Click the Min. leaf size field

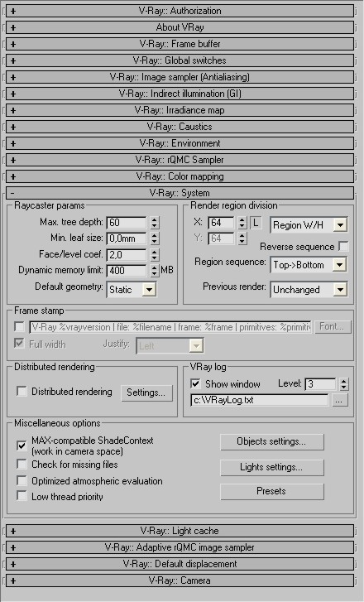point(127,238)
